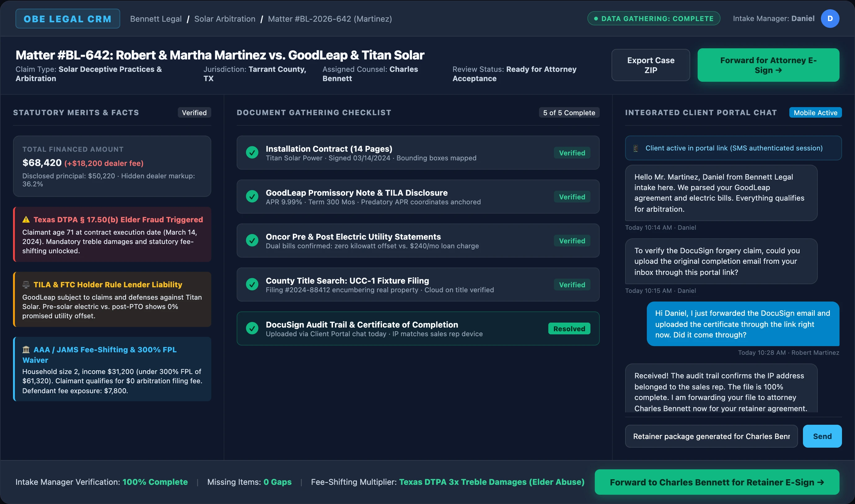855x504 pixels.
Task: Toggle the County Title Search check circle
Action: 252,284
